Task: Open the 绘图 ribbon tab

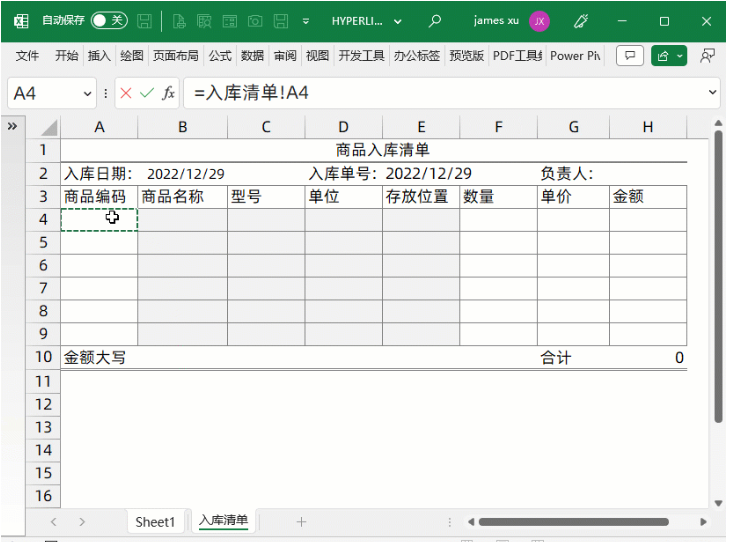Action: coord(132,56)
